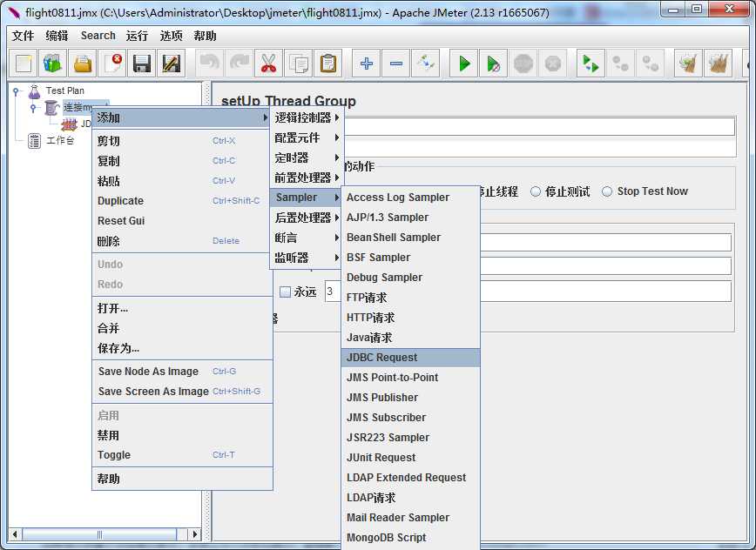Choose Debug Sampler entry
This screenshot has height=550, width=756.
(x=411, y=278)
